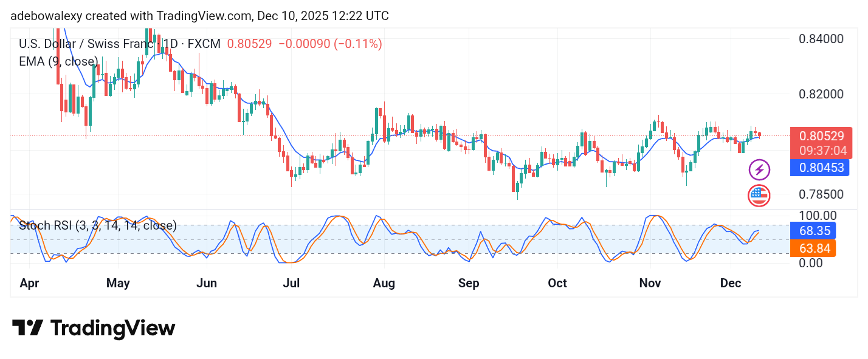
Task: Click the 0.82000 price axis label
Action: point(821,94)
